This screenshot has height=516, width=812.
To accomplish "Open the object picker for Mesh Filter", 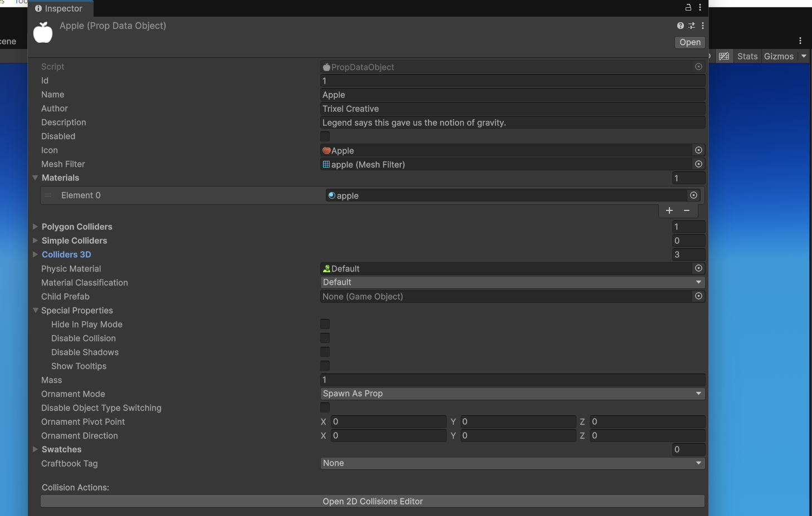I will pyautogui.click(x=698, y=164).
